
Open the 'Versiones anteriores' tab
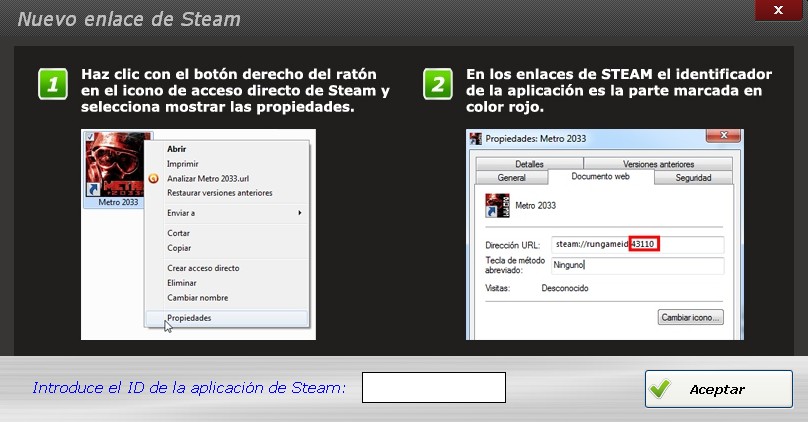pos(658,164)
